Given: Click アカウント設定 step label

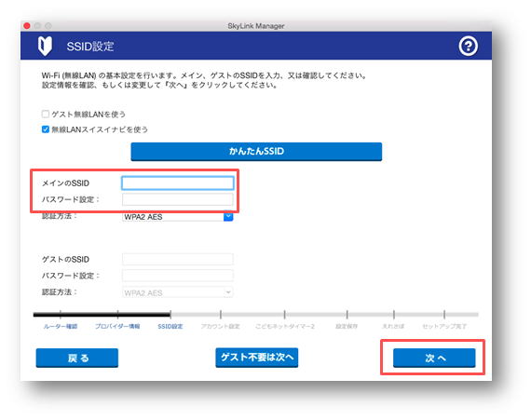Looking at the screenshot, I should point(220,326).
